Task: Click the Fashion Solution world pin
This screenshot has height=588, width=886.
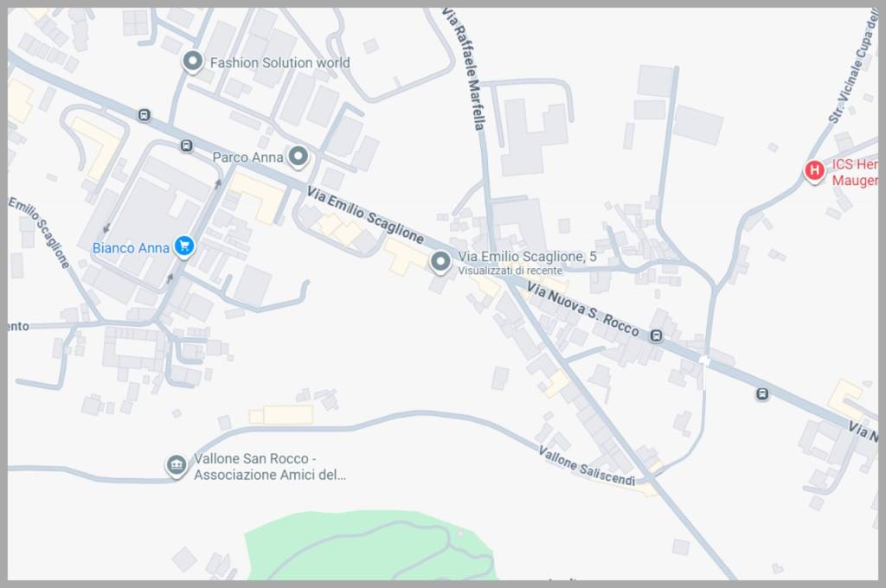Action: point(193,61)
